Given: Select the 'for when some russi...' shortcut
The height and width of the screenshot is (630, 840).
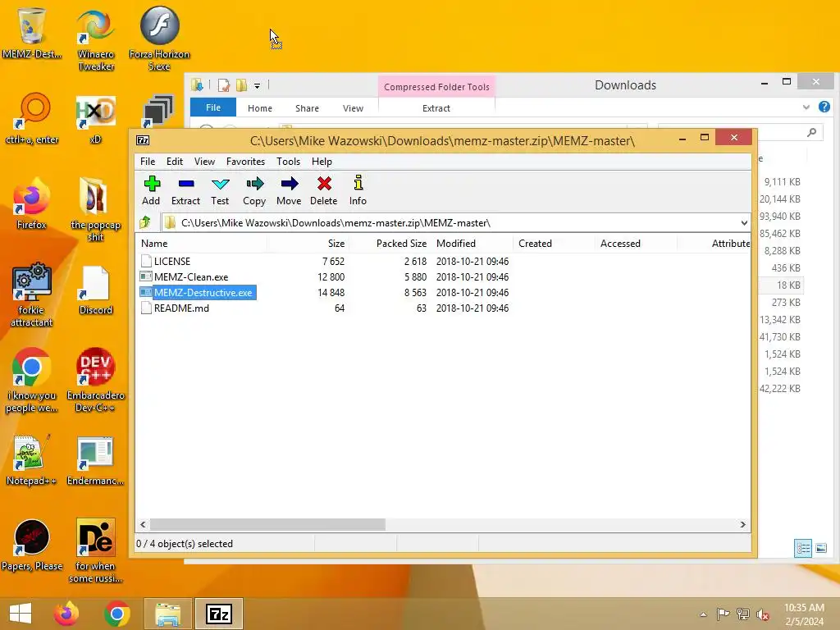Looking at the screenshot, I should (x=95, y=551).
